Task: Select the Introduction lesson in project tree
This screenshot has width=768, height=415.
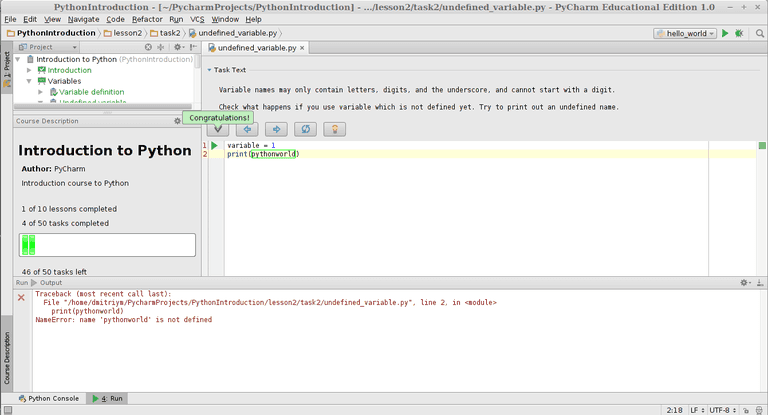Action: tap(69, 70)
